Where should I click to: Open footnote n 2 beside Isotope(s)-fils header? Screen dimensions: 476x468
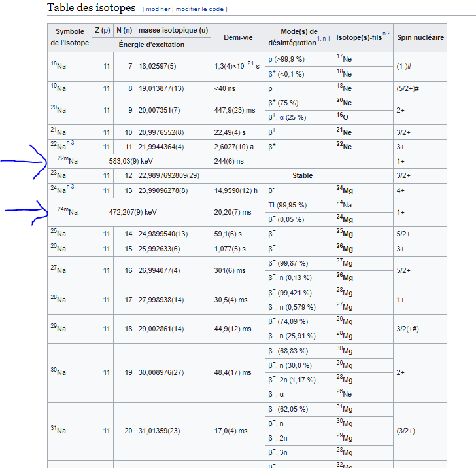[x=386, y=34]
